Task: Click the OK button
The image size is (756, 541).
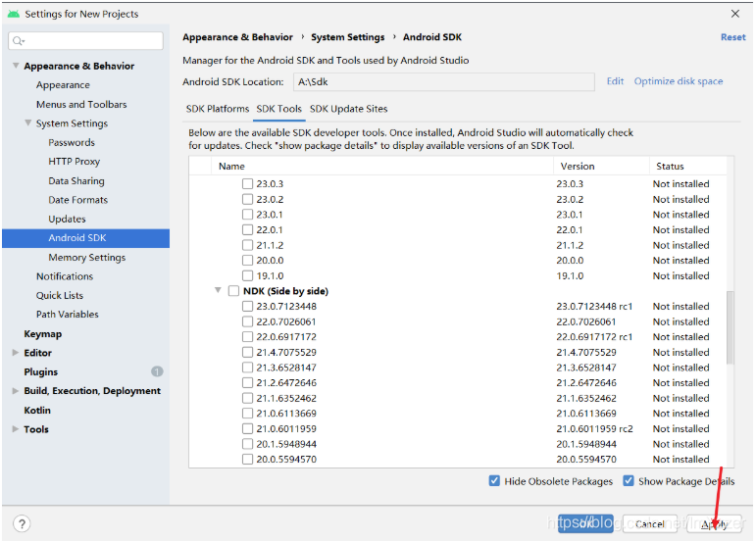Action: (x=585, y=523)
